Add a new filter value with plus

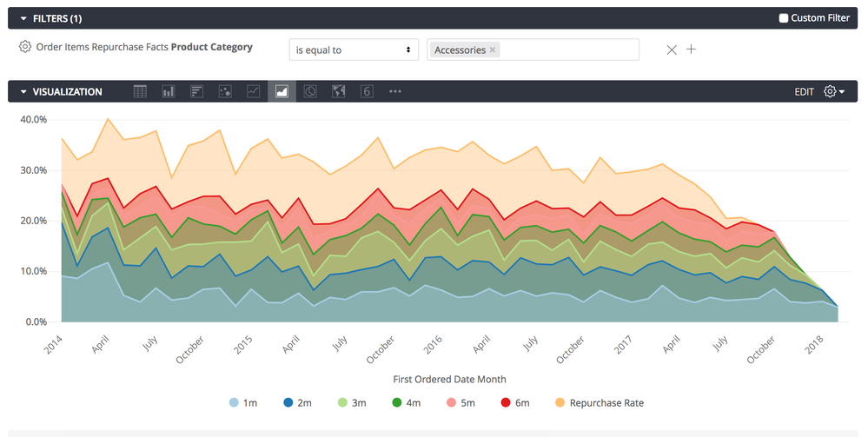point(691,50)
